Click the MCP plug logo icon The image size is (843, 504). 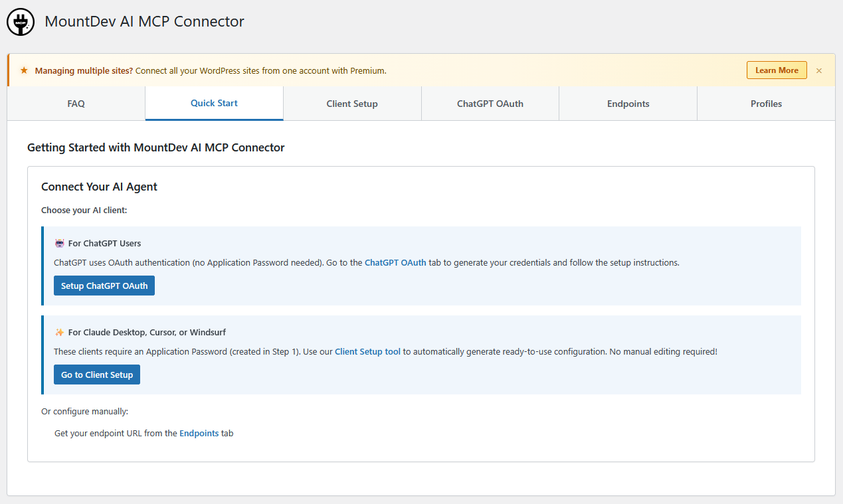pos(20,22)
